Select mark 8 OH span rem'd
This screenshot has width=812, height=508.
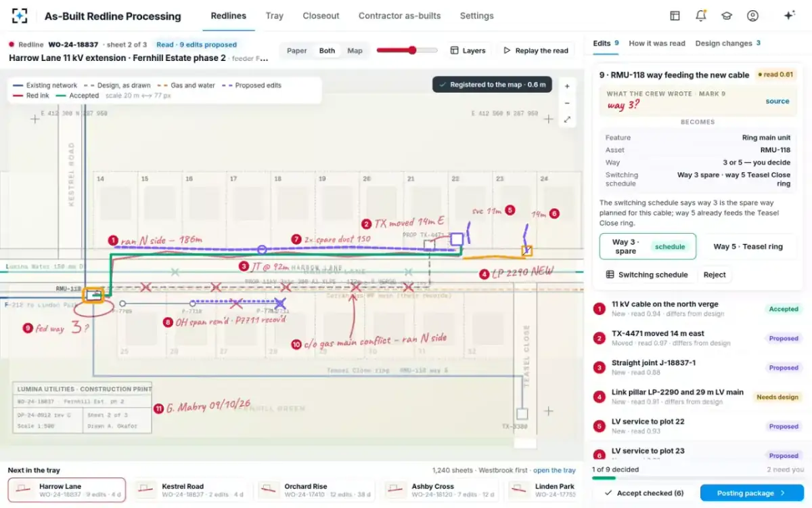click(x=168, y=322)
